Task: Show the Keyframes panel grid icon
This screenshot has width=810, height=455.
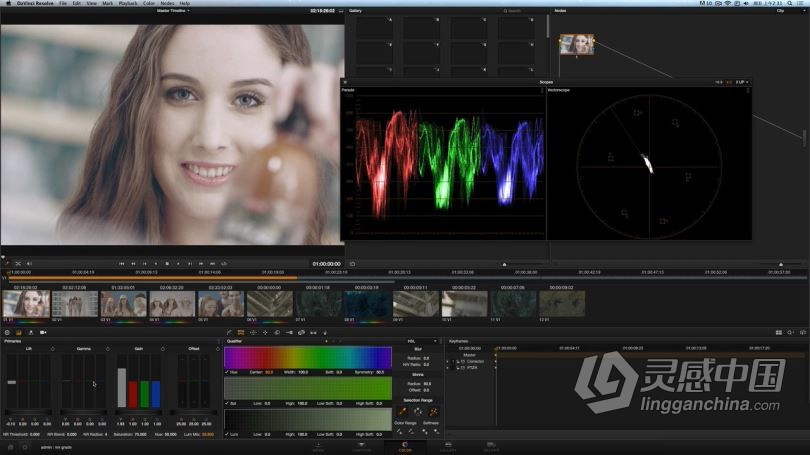Action: [778, 333]
